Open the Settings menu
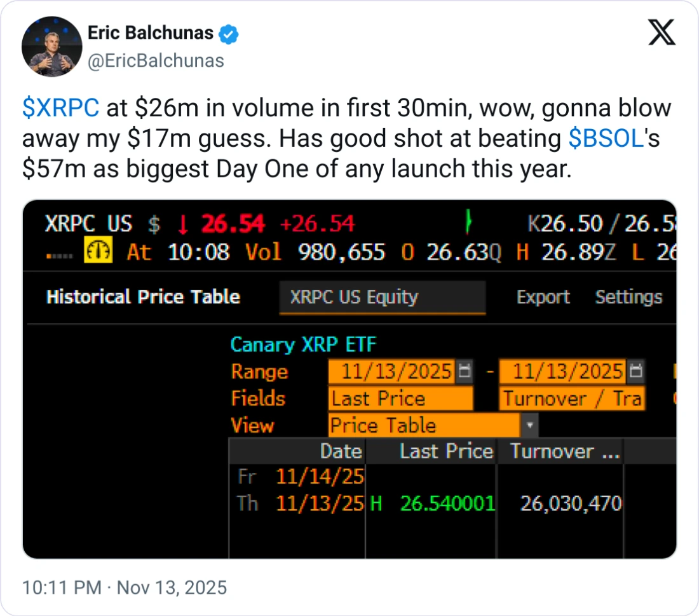 tap(628, 298)
